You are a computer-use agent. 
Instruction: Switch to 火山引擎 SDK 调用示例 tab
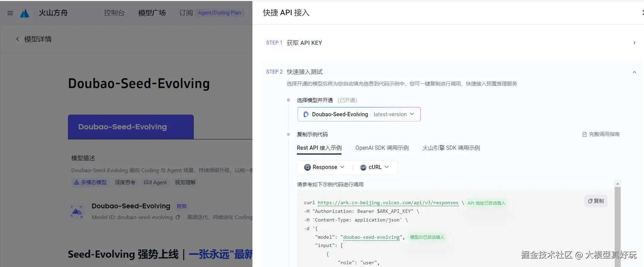click(x=451, y=148)
